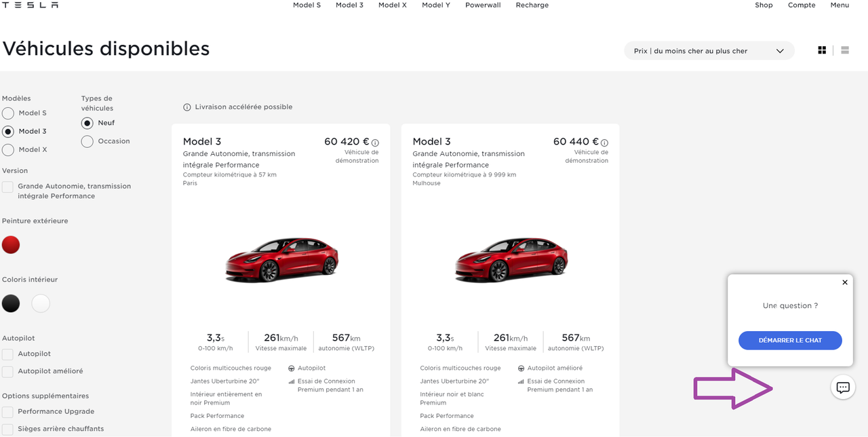The height and width of the screenshot is (437, 868).
Task: Open the Prix sort order dropdown
Action: tap(709, 51)
